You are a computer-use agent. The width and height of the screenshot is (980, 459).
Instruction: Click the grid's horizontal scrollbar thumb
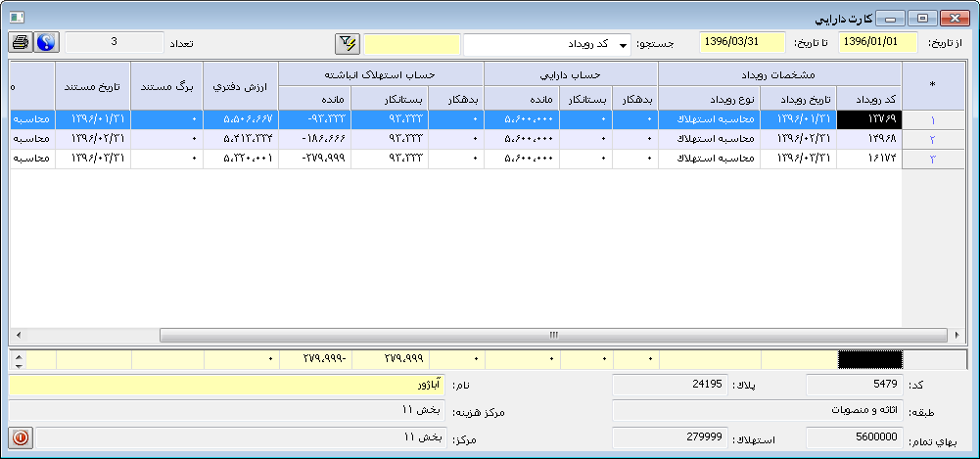click(x=553, y=335)
